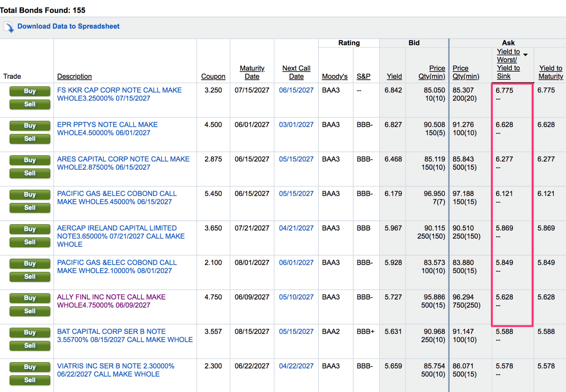Click the sort arrow beside Yield to Worst
This screenshot has height=392, width=566.
click(525, 55)
